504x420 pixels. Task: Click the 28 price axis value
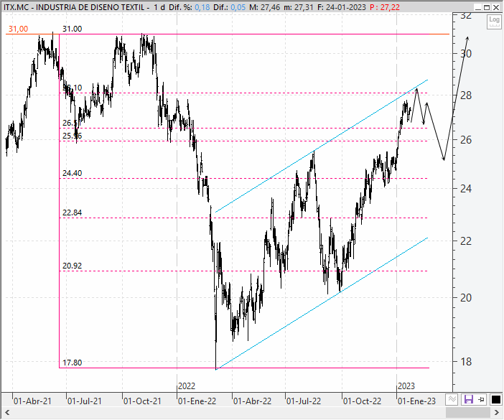click(x=466, y=95)
